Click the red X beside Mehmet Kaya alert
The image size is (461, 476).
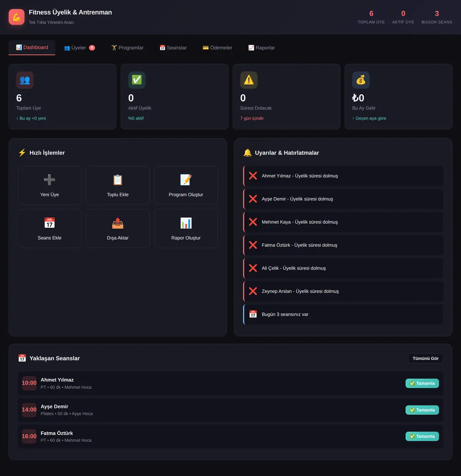[x=253, y=222]
